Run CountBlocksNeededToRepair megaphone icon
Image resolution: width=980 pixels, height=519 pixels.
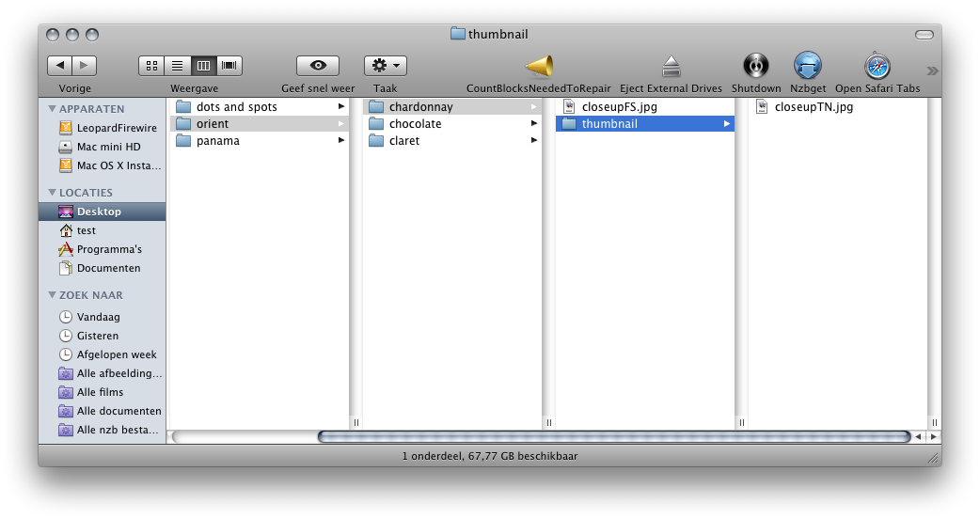pyautogui.click(x=539, y=66)
